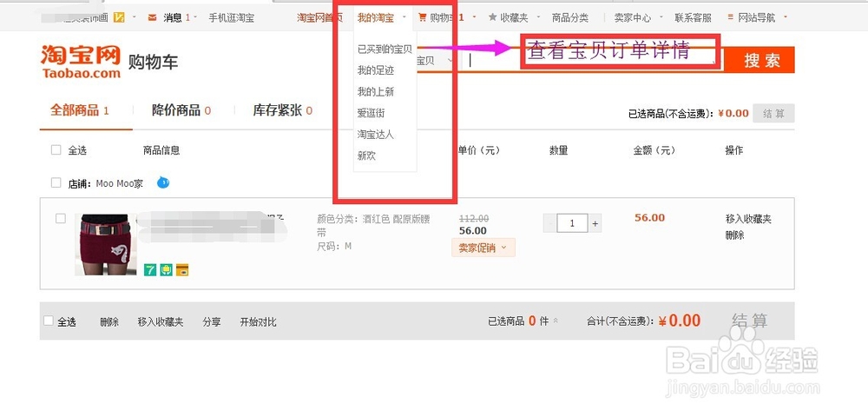
Task: Open the blue Wangwang chat icon for Moo Moo家
Action: pyautogui.click(x=163, y=182)
